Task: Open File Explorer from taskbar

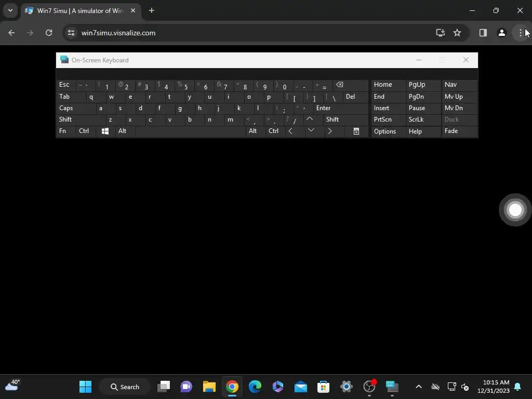Action: (x=209, y=387)
